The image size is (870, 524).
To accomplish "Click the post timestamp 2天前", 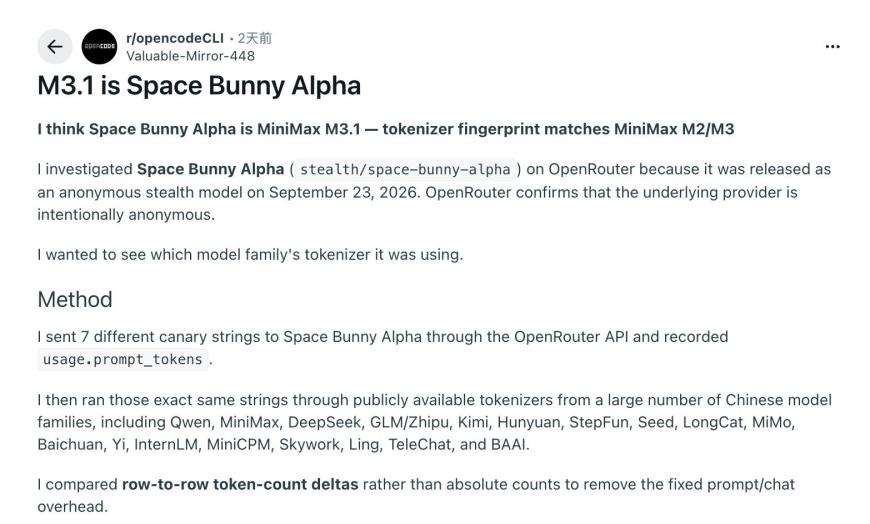I will coord(255,38).
